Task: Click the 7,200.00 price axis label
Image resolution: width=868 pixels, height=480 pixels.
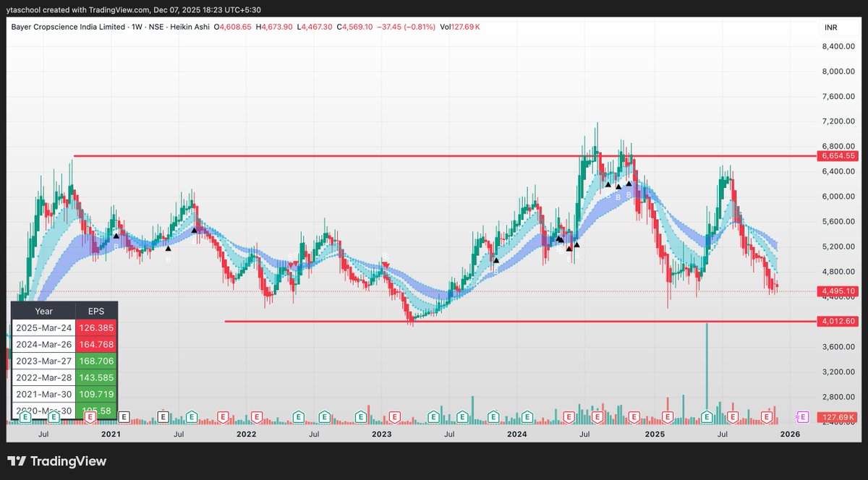Action: coord(838,121)
